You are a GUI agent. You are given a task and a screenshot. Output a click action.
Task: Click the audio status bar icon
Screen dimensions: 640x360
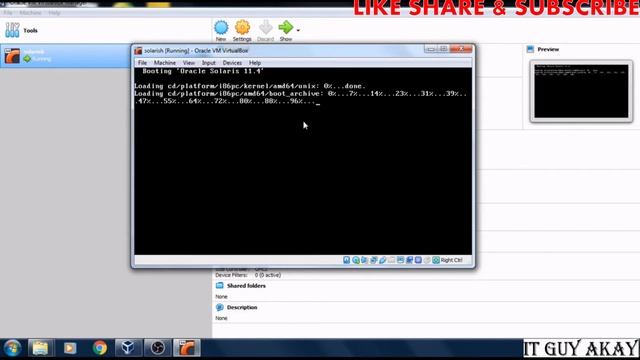point(364,260)
